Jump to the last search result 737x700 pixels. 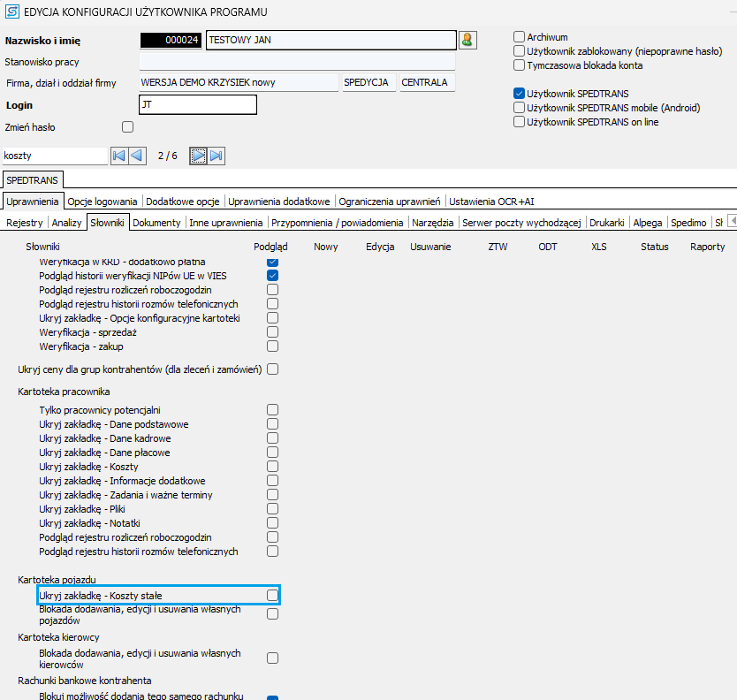pyautogui.click(x=217, y=156)
